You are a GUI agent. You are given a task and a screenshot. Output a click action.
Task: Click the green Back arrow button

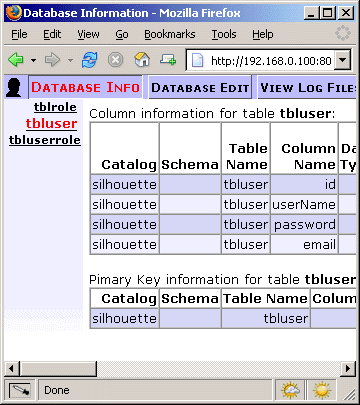(16, 60)
